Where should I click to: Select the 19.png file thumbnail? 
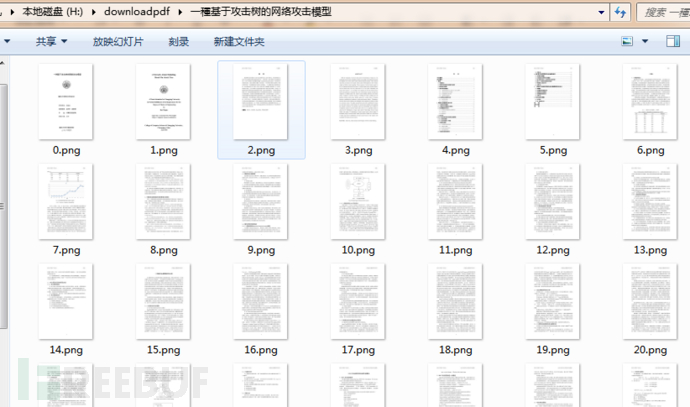(x=553, y=301)
